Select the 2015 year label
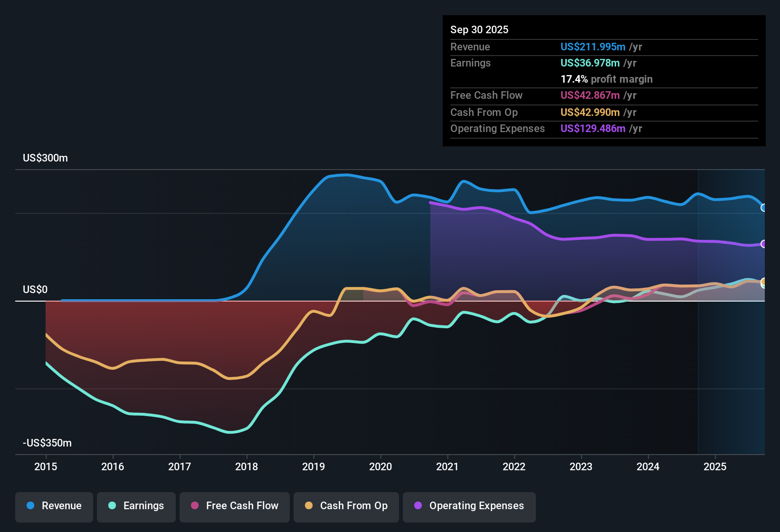Viewport: 780px width, 532px height. [x=46, y=467]
